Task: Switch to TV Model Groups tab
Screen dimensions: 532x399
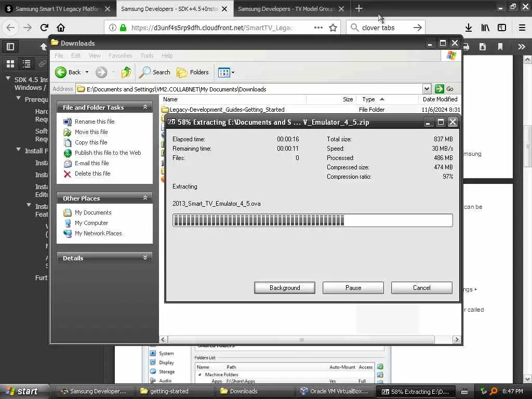Action: pyautogui.click(x=291, y=9)
